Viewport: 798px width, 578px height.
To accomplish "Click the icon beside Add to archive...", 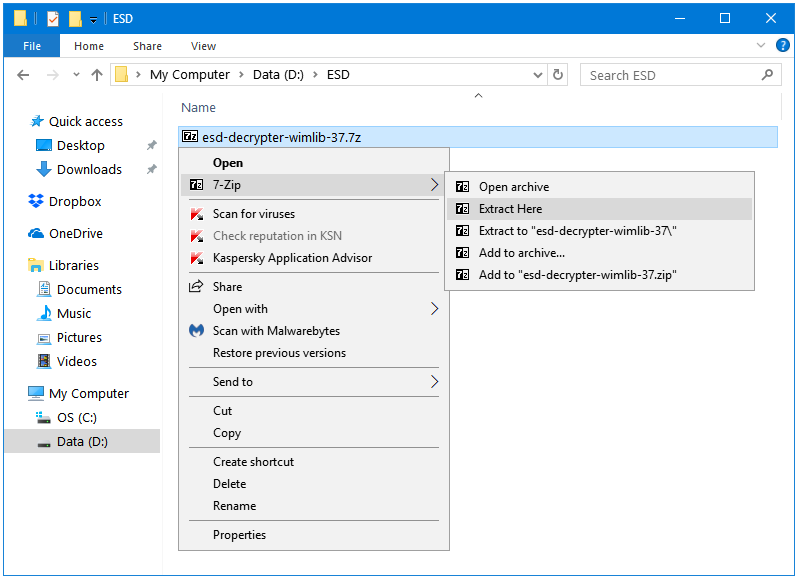I will [462, 253].
